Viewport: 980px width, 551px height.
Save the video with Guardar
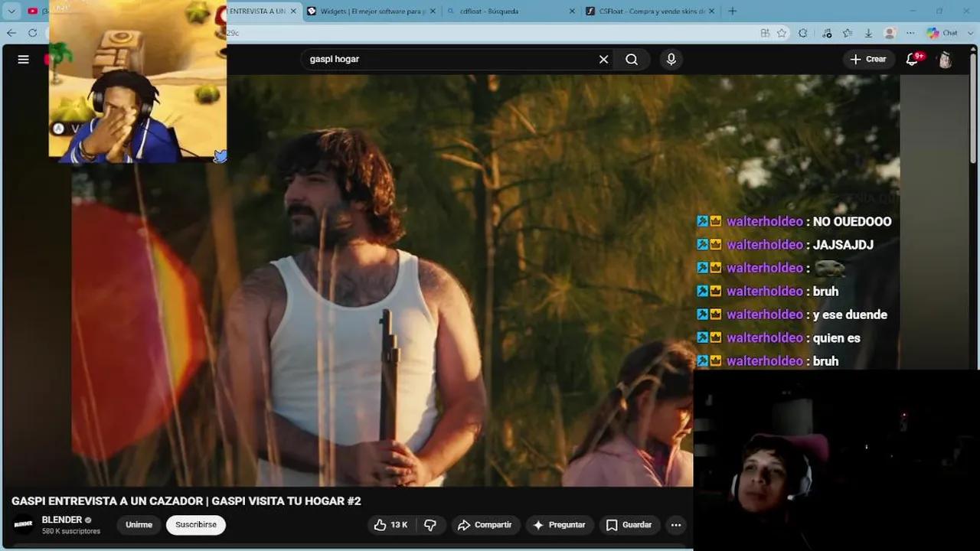629,525
